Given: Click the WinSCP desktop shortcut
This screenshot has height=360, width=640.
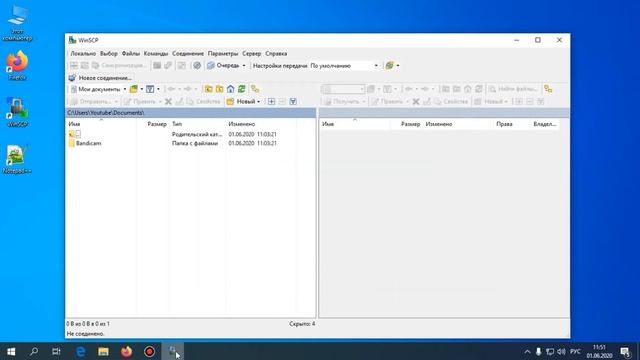Looking at the screenshot, I should click(x=17, y=112).
